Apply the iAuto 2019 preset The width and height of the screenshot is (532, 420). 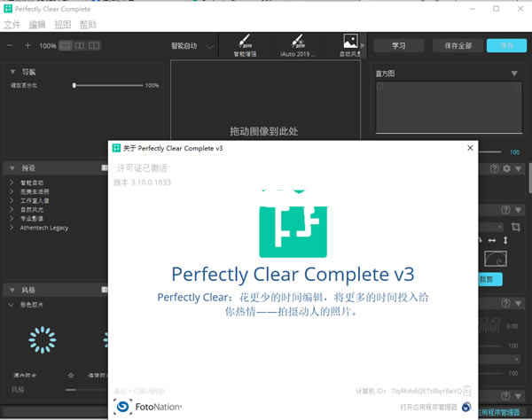[x=298, y=45]
